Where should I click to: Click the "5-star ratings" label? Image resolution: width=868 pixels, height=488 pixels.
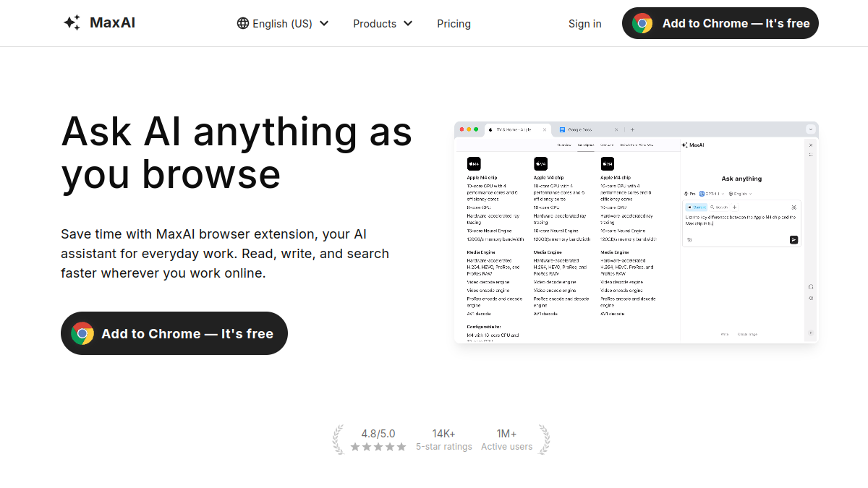(443, 447)
